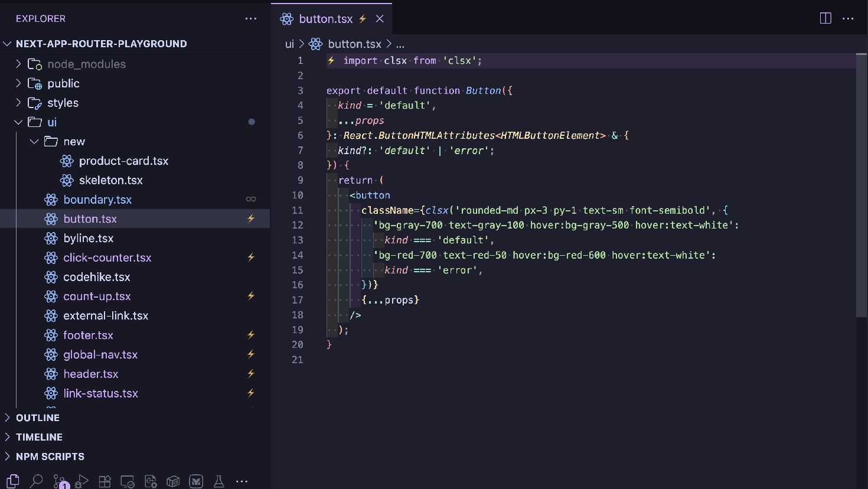Open product-card.tsx file
The image size is (868, 489).
point(123,161)
